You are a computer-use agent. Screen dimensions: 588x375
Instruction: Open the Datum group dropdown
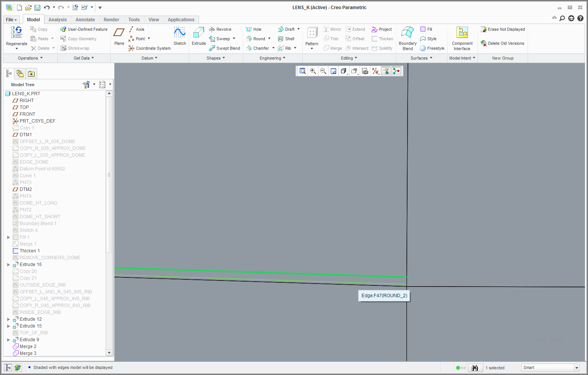coord(150,58)
